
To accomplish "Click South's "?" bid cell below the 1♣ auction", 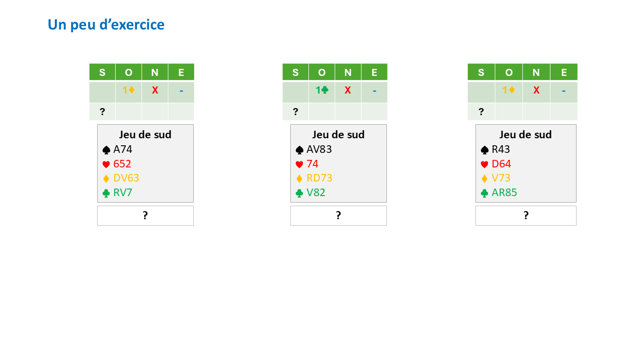I will pyautogui.click(x=295, y=112).
